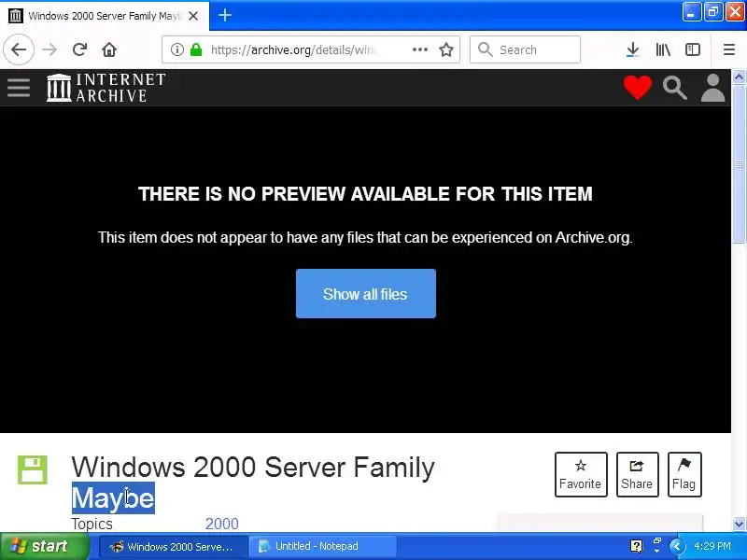Click the vertical scrollbar thumb
This screenshot has height=560, width=747.
740,164
